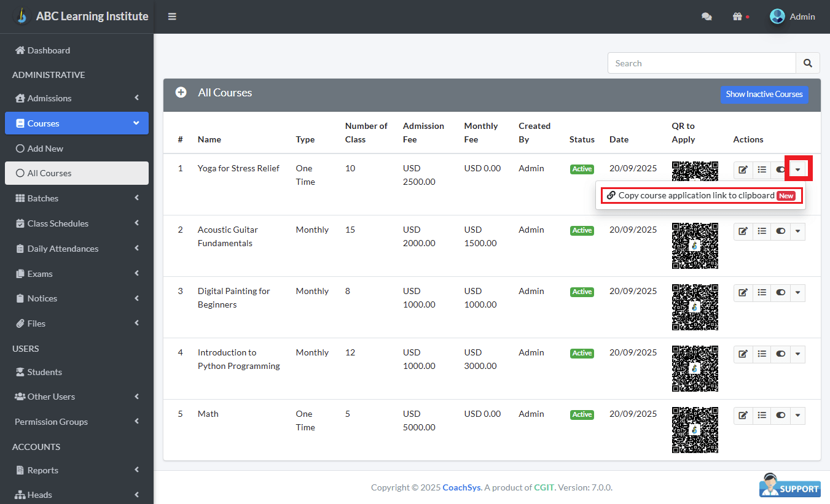Click the plus icon beside All Courses
This screenshot has height=504, width=830.
tap(181, 93)
